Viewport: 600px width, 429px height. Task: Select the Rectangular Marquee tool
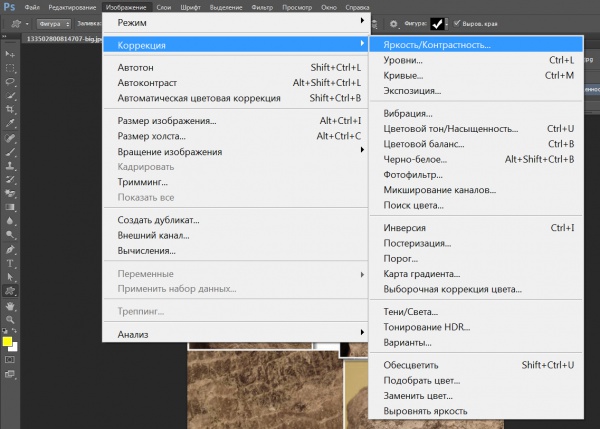pyautogui.click(x=9, y=66)
